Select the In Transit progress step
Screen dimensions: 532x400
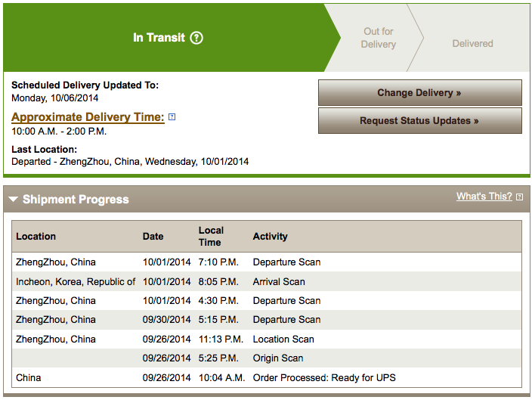point(168,38)
